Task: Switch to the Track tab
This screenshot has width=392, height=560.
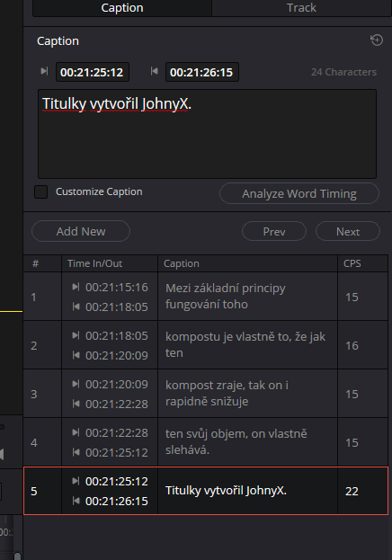Action: (301, 8)
